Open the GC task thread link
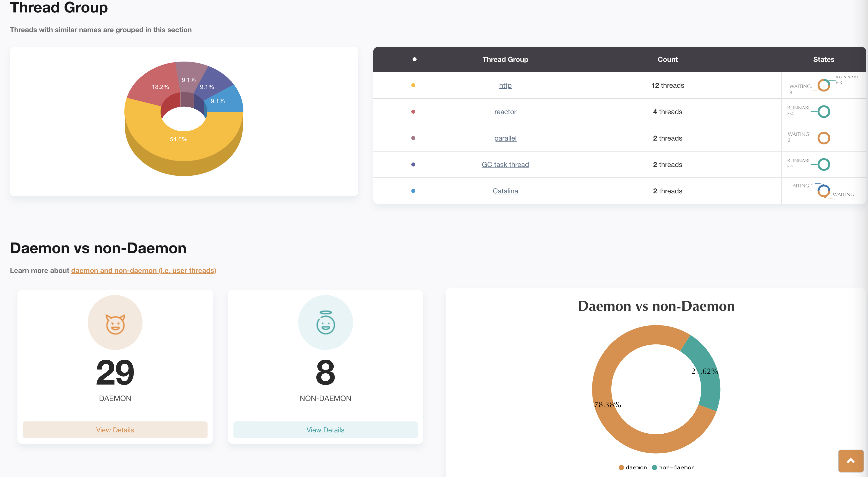 [x=505, y=164]
